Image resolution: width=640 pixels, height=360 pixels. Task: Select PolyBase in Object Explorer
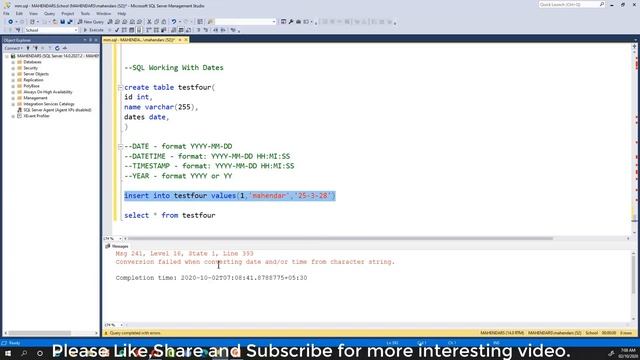31,86
